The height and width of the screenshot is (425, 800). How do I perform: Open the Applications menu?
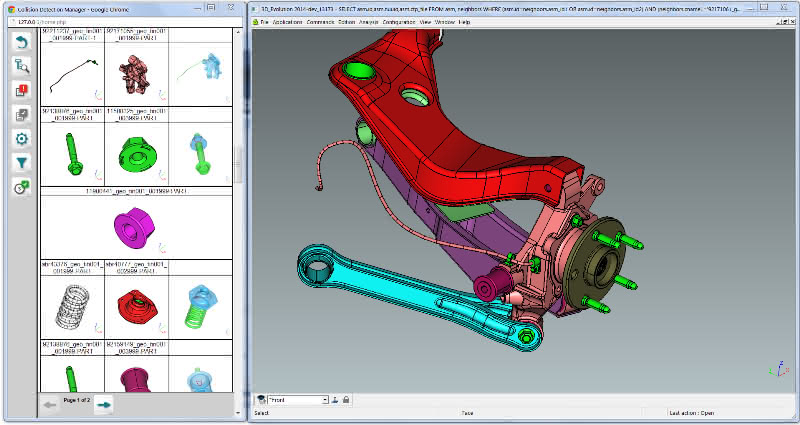point(287,22)
